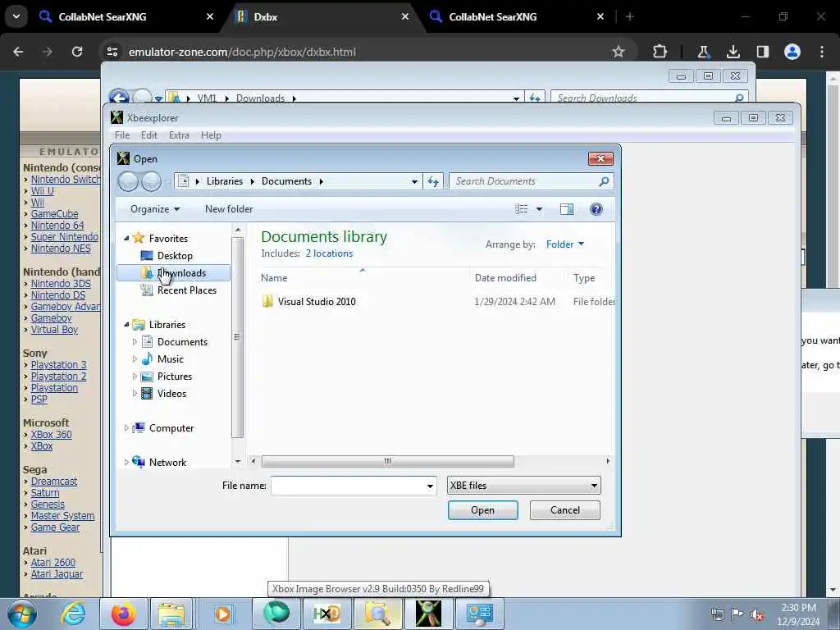Bookmark this page with the star
This screenshot has height=630, width=840.
click(x=619, y=52)
